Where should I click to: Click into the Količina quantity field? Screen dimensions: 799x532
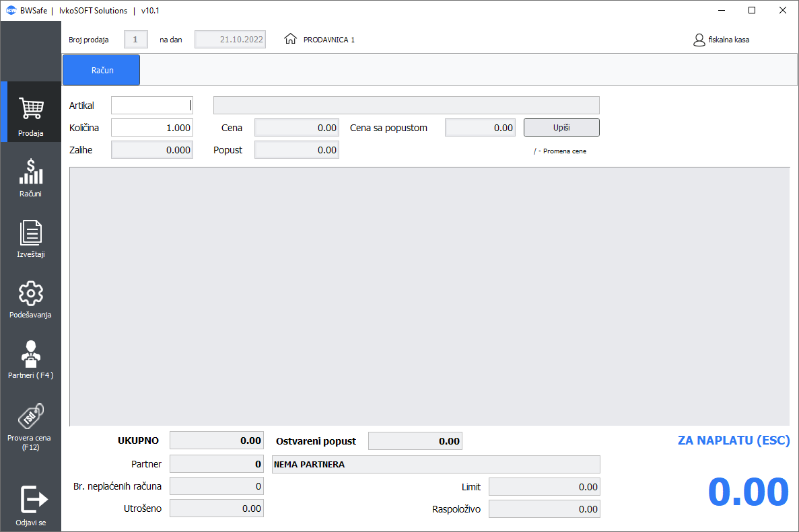point(151,128)
